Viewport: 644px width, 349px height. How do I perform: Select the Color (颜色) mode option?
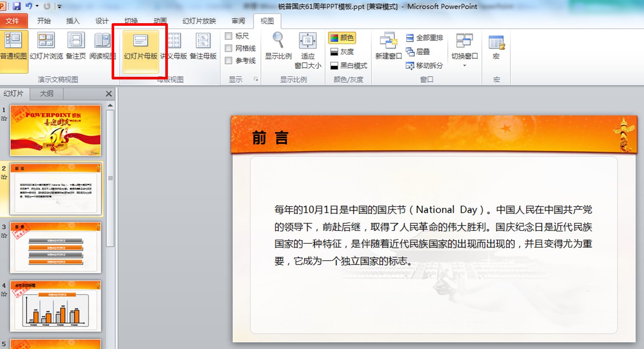click(x=342, y=38)
